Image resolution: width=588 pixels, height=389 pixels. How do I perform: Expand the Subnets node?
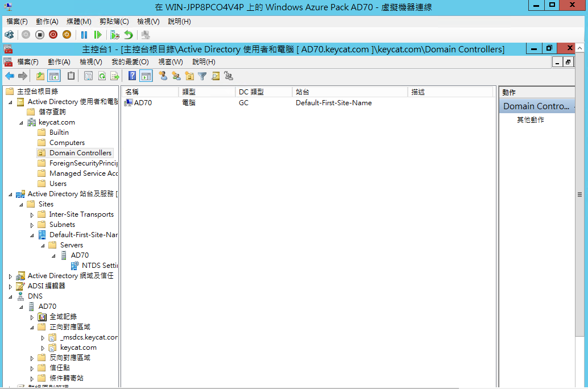(32, 225)
